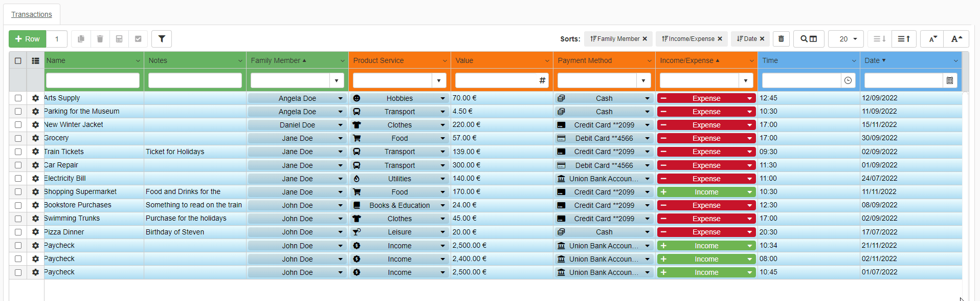This screenshot has width=980, height=301.
Task: Remove the Family Member sort chip
Action: click(x=645, y=39)
